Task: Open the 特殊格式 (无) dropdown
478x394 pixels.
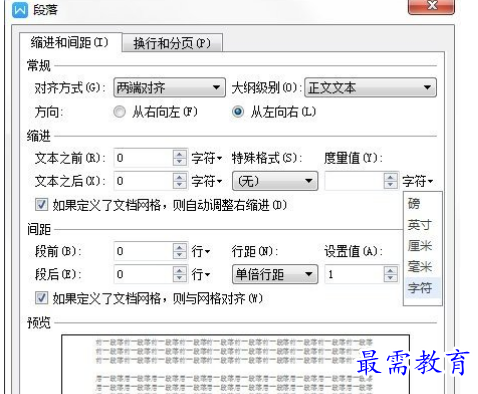Action: [275, 181]
